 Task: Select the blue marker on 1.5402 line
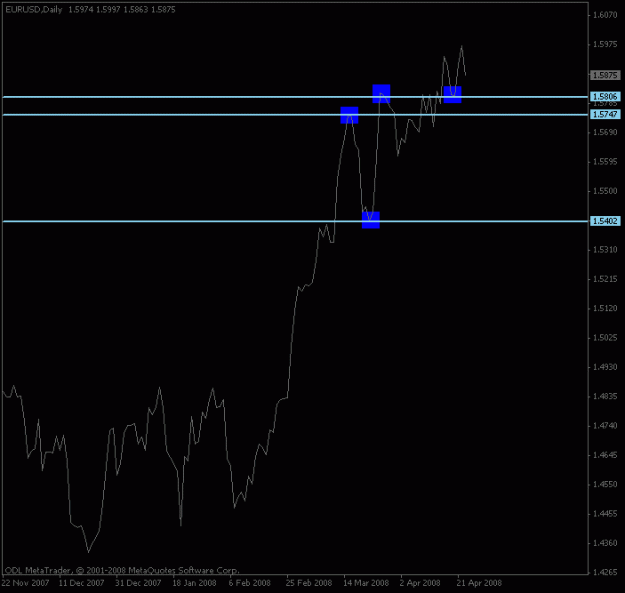click(371, 220)
